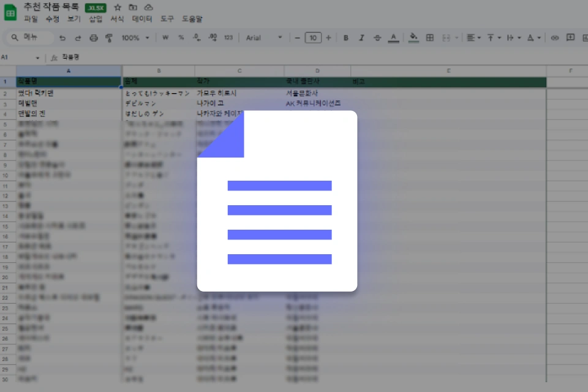Viewport: 588px width, 392px height.
Task: Open the merge cells options arrow
Action: 456,38
